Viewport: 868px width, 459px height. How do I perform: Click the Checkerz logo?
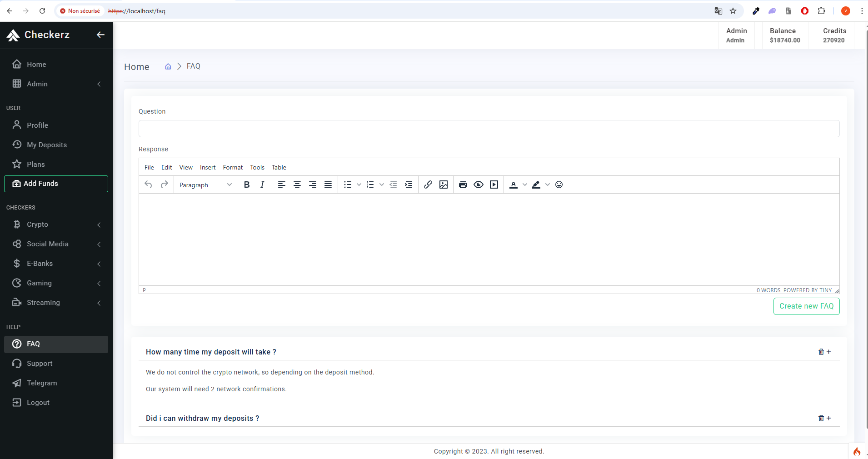pos(38,35)
